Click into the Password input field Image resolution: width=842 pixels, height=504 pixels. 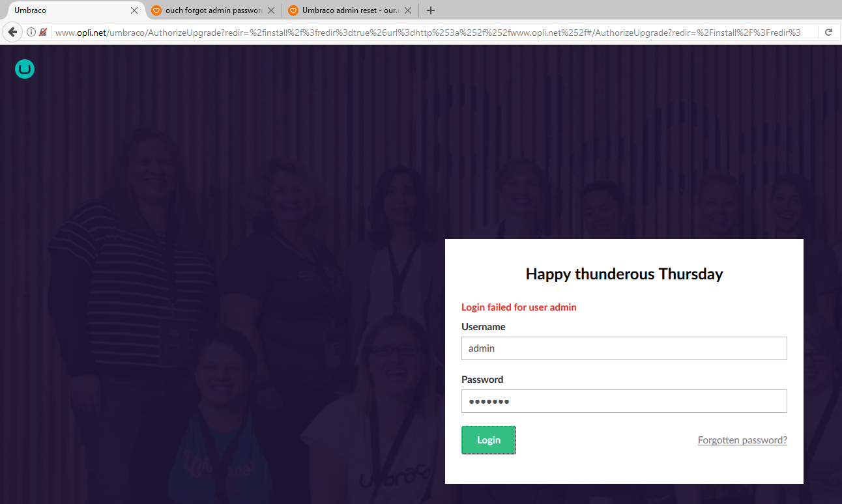(624, 401)
